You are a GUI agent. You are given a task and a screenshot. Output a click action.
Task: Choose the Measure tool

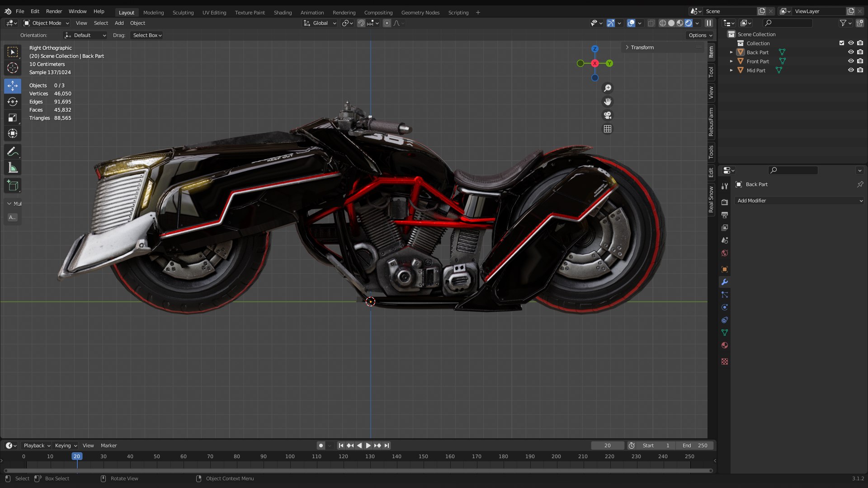tap(13, 168)
